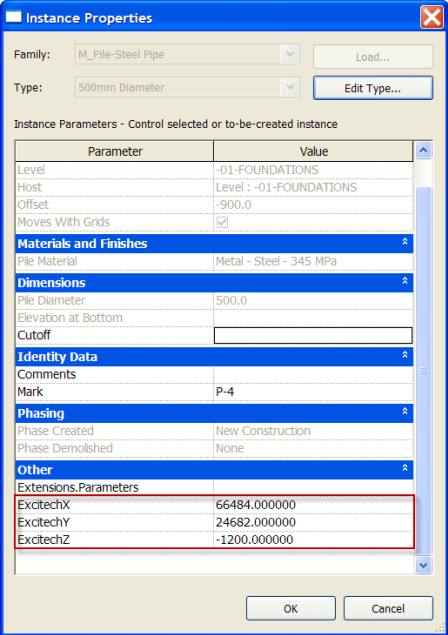Close the Instance Properties dialog

(x=431, y=17)
